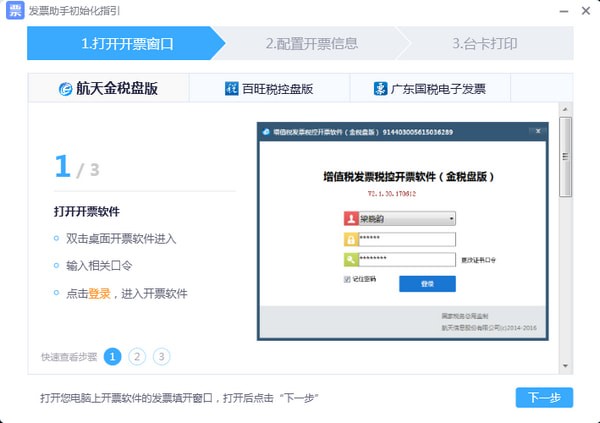Go to step 1.打开开票窗口
600x423 pixels.
(126, 43)
